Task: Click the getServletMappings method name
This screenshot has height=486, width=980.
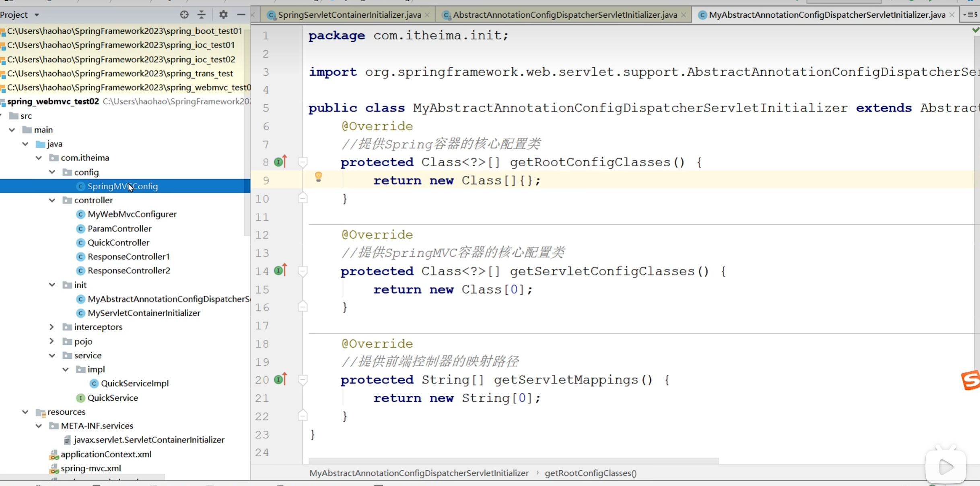Action: (x=566, y=380)
